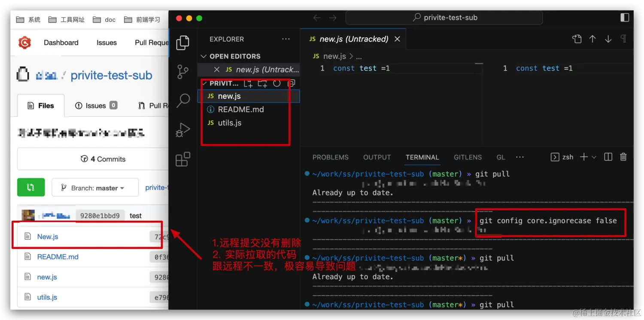Open New.js in the repository file list
Screen dimensions: 644x320
coord(48,237)
